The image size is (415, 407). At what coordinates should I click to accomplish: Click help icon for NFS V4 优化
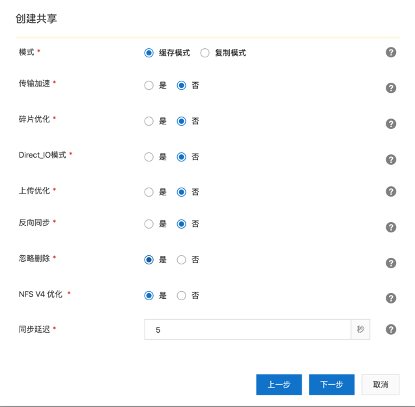[391, 298]
